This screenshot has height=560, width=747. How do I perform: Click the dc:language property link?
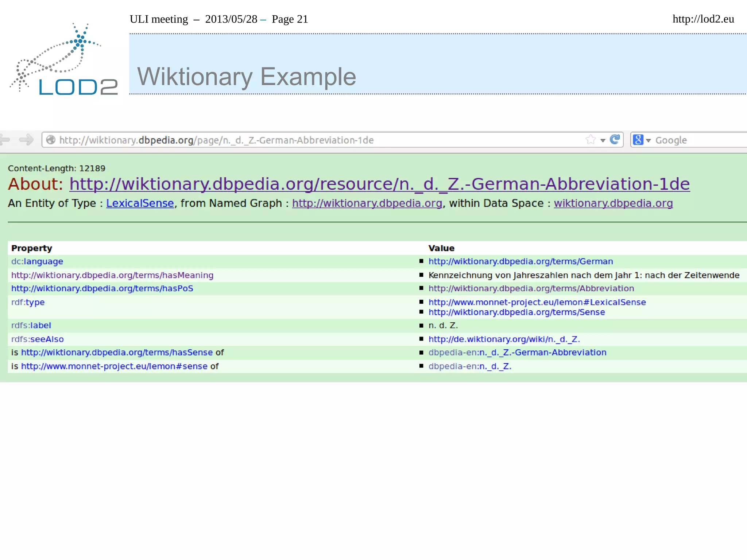point(37,261)
